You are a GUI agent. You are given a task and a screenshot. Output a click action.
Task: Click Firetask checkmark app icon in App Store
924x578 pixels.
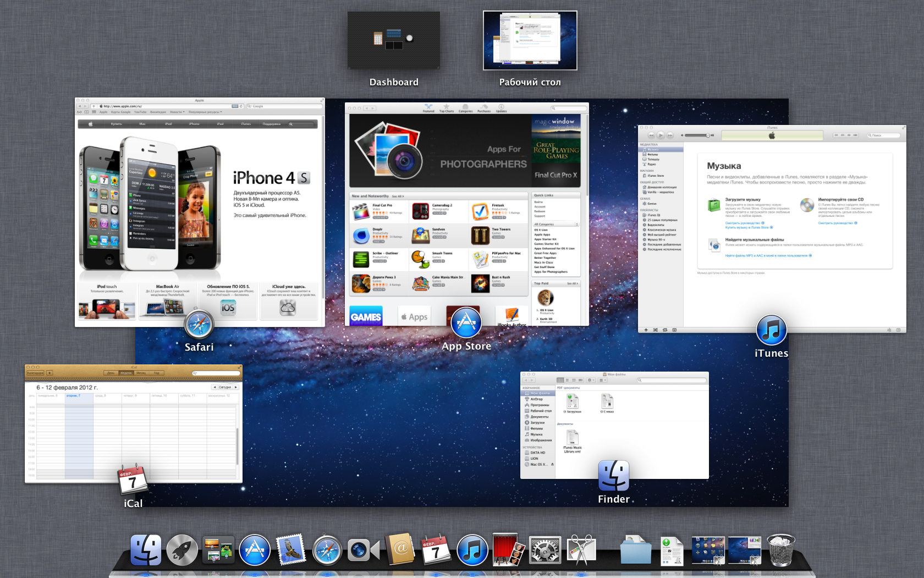(480, 211)
